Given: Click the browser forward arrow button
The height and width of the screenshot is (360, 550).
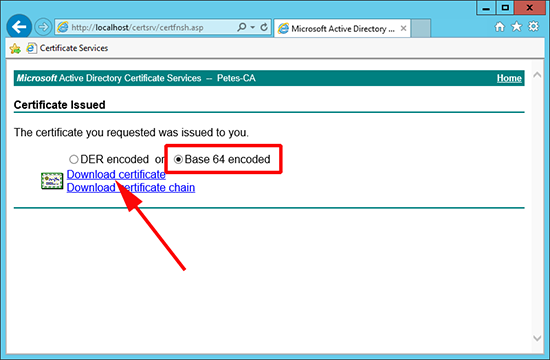Looking at the screenshot, I should click(43, 27).
